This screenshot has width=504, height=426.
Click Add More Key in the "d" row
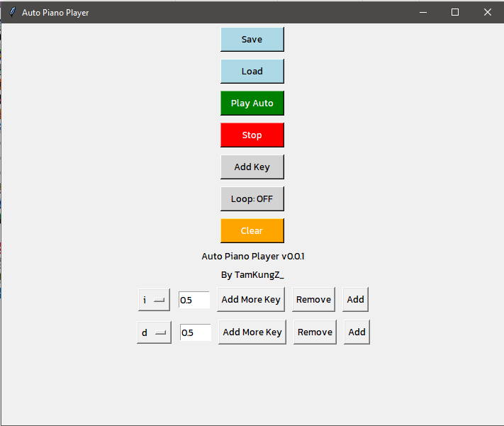click(x=252, y=332)
